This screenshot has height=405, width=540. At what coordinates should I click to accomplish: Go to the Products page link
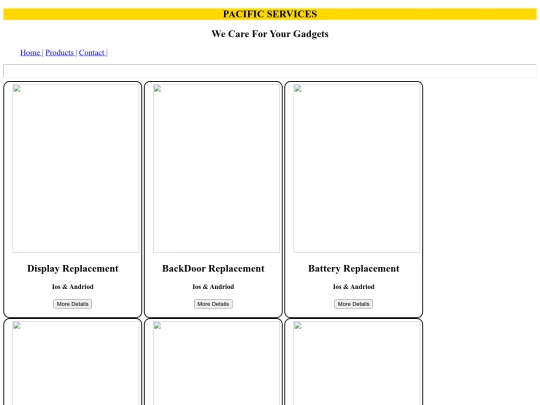point(60,53)
